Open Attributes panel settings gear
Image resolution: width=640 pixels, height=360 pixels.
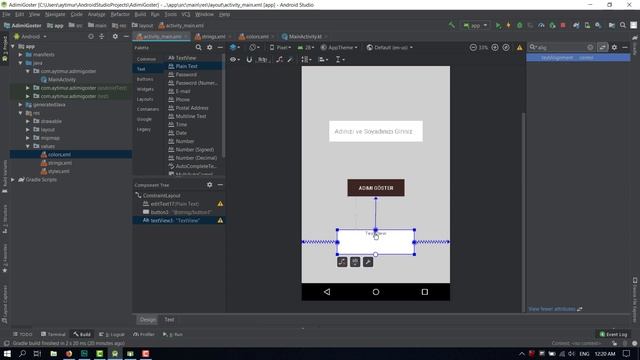(614, 47)
